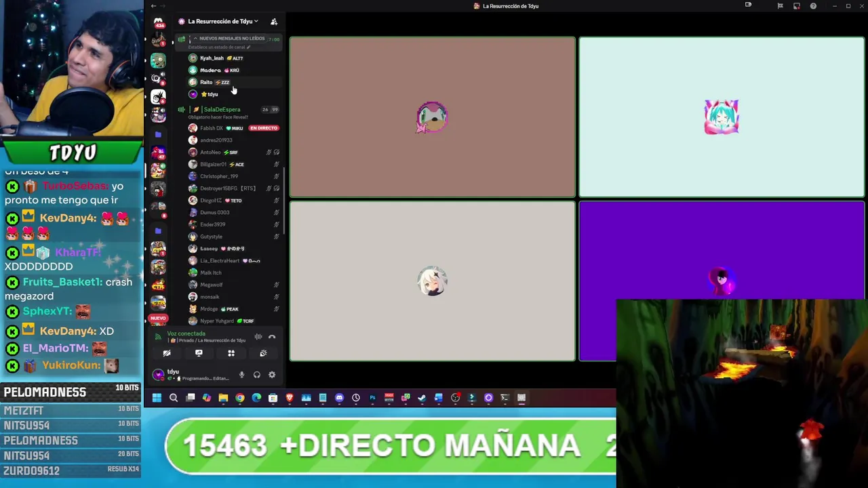Launch Google Chrome from taskbar

(240, 398)
